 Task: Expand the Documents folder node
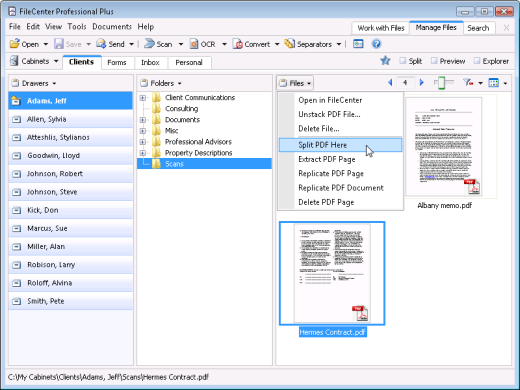pyautogui.click(x=143, y=120)
